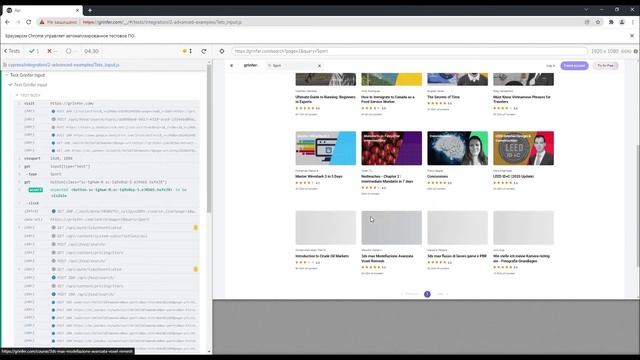Viewport: 640px width, 360px height.
Task: Open the Concussions course brain thumbnail
Action: [x=458, y=148]
